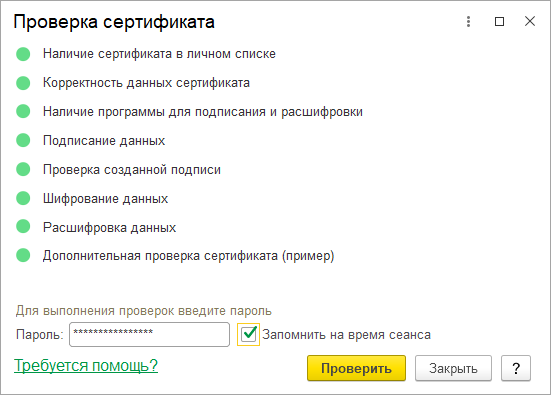The image size is (551, 395).
Task: Open help with the ? button
Action: click(x=516, y=368)
